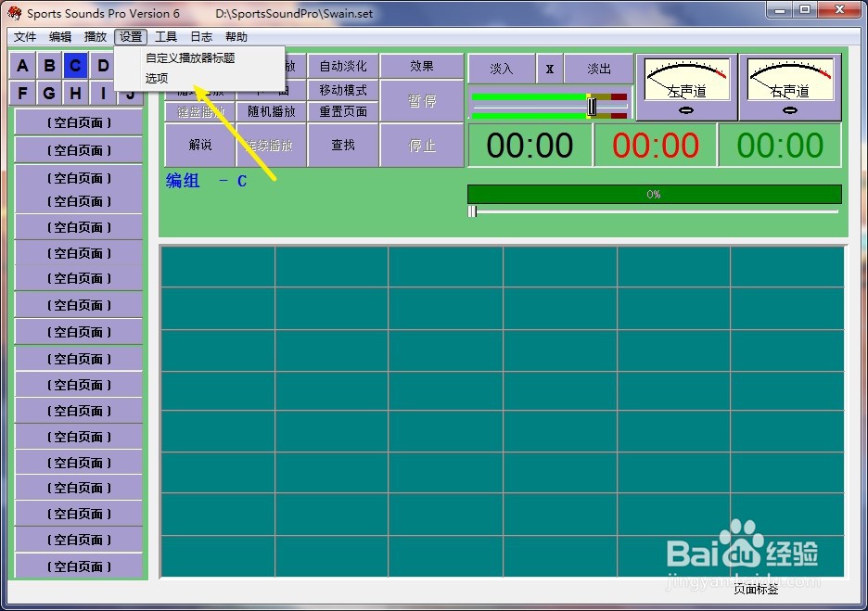This screenshot has height=611, width=868.
Task: Click the 解说 button
Action: (199, 146)
